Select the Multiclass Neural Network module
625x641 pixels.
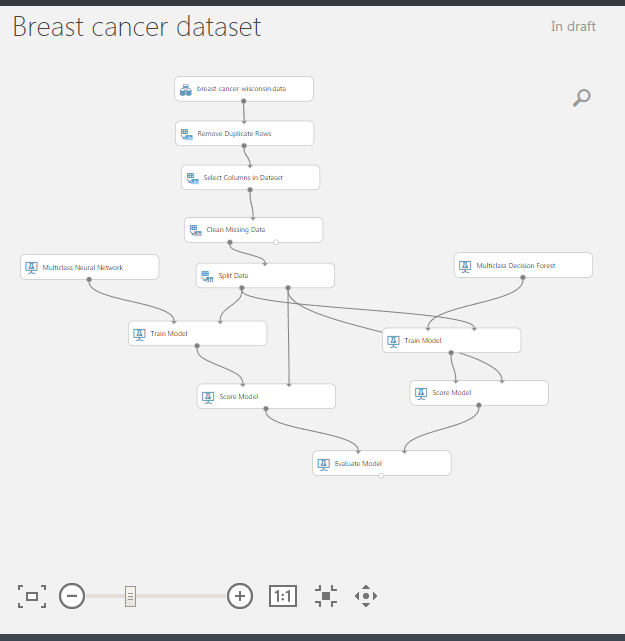(90, 267)
